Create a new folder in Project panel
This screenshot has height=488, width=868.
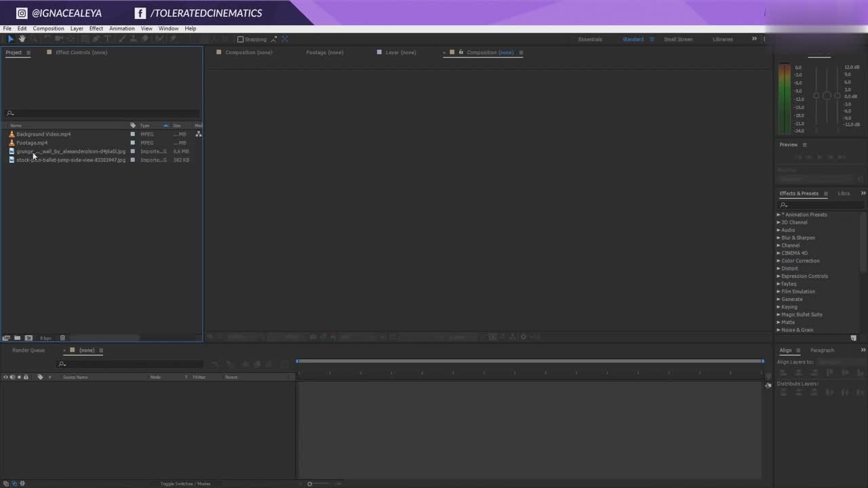[17, 338]
